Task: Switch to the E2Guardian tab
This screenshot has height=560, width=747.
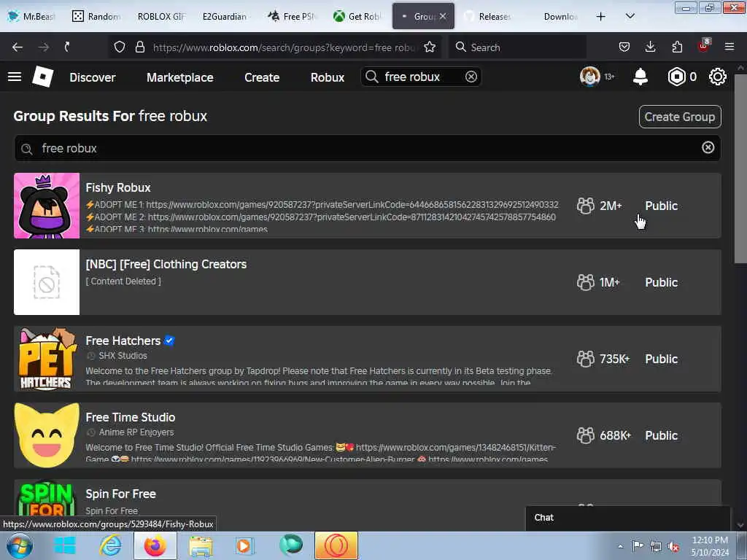Action: pos(226,16)
